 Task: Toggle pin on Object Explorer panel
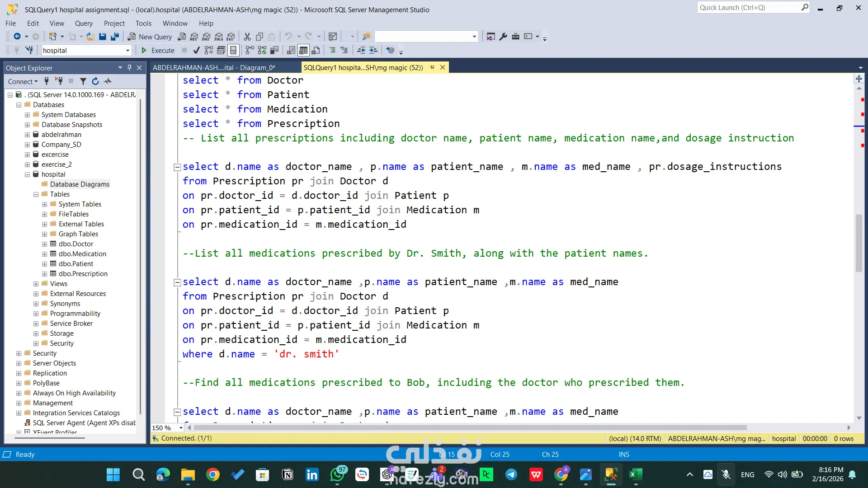pos(129,68)
